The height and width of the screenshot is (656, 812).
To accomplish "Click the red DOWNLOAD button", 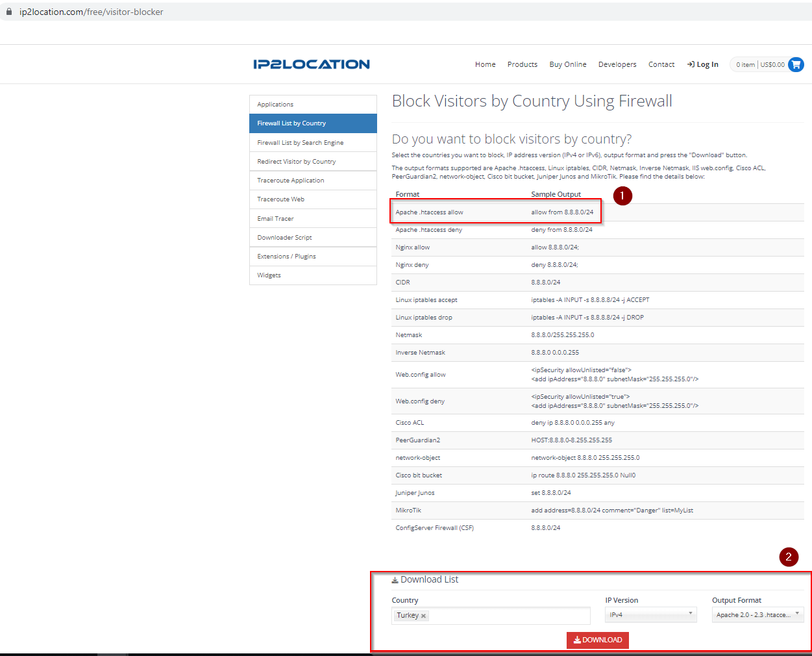I will click(598, 640).
